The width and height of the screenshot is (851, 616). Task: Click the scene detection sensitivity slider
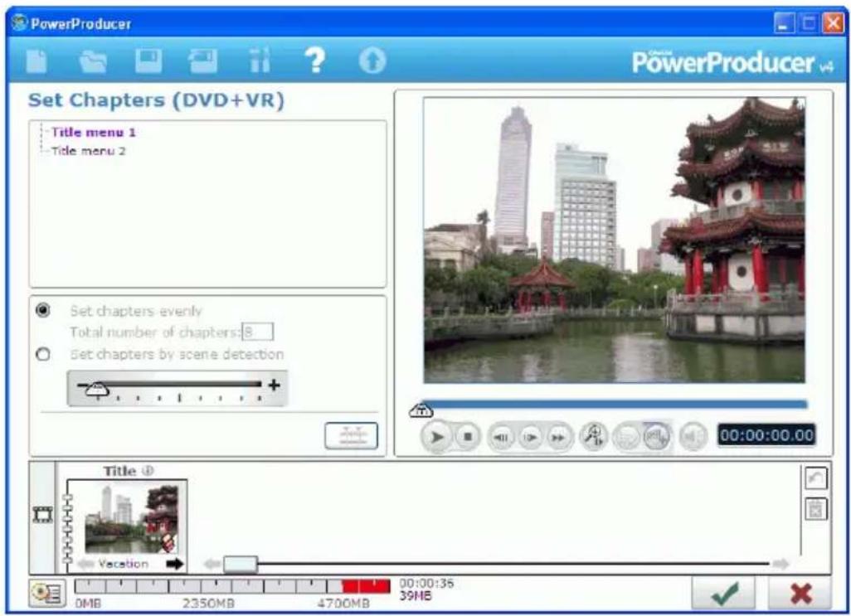coord(177,388)
